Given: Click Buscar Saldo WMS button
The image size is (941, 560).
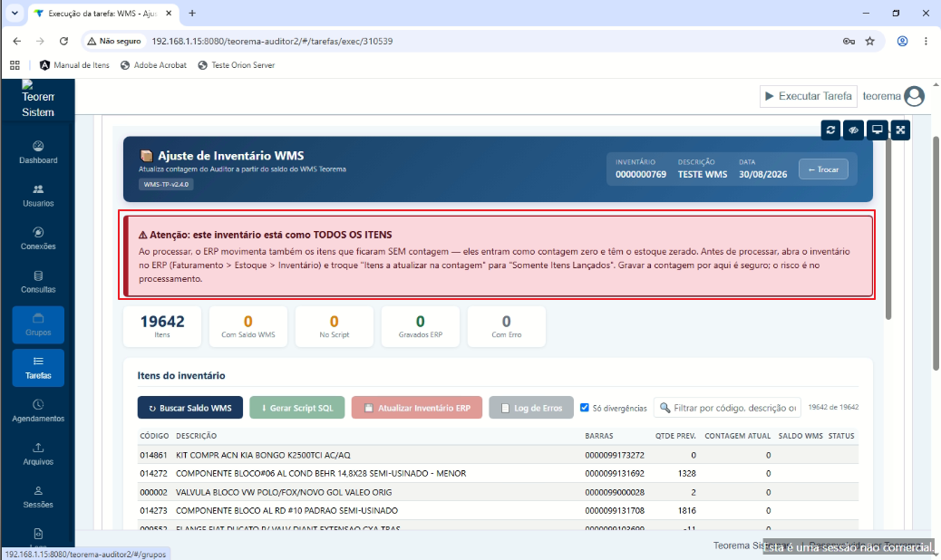Looking at the screenshot, I should [x=190, y=408].
